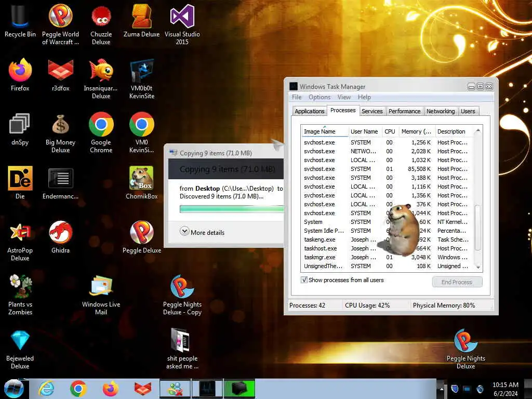Switch to the Services tab
The height and width of the screenshot is (399, 532).
[372, 111]
